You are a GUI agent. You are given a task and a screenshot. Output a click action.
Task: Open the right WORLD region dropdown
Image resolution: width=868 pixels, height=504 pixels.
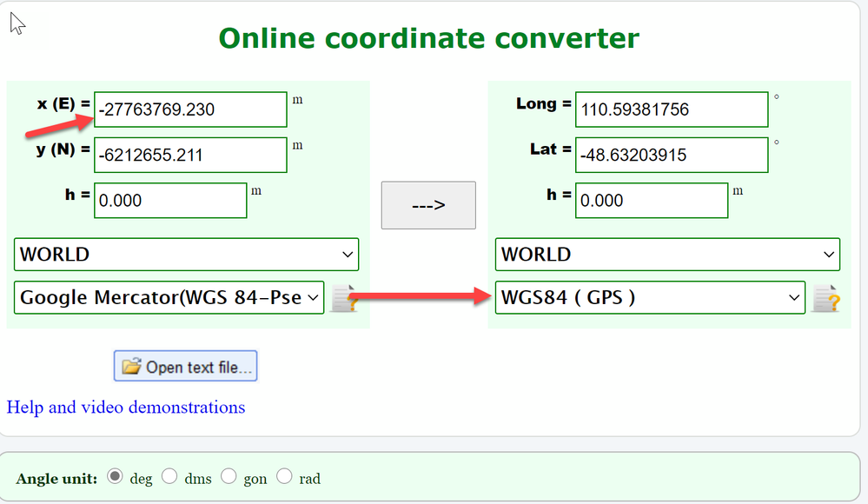tap(666, 254)
